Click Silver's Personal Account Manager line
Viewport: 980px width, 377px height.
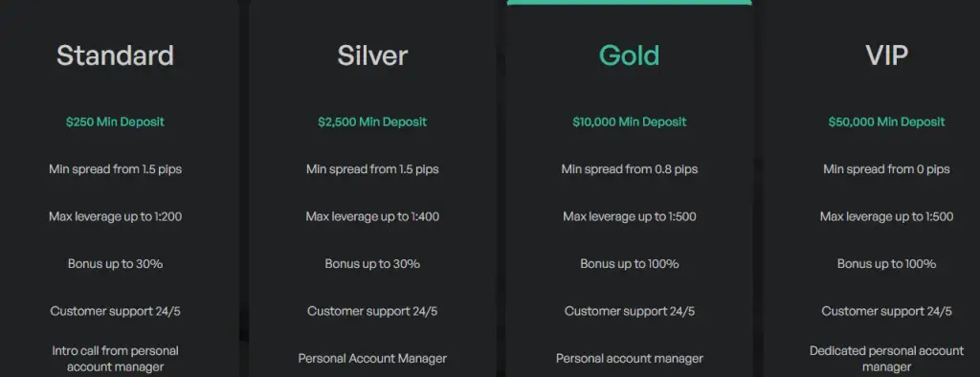coord(372,359)
